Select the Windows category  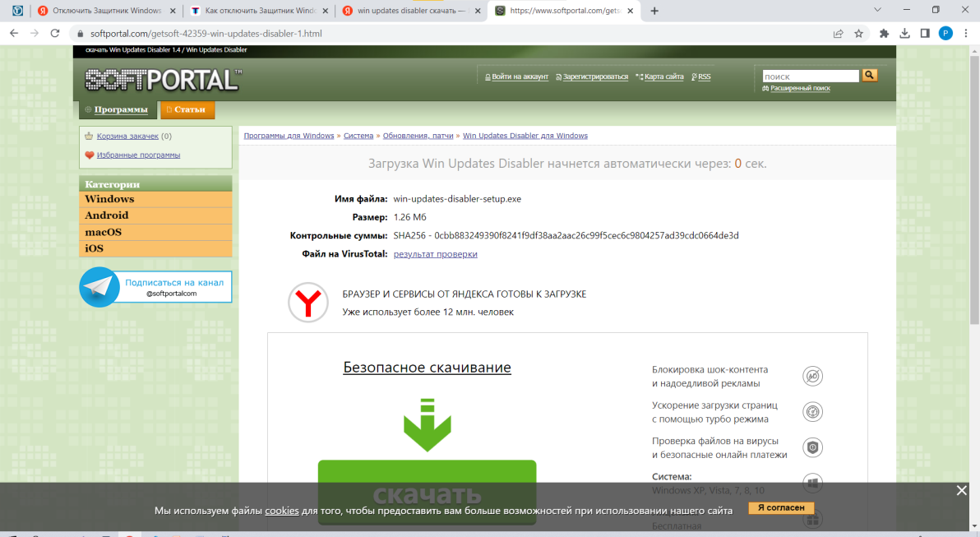(155, 199)
